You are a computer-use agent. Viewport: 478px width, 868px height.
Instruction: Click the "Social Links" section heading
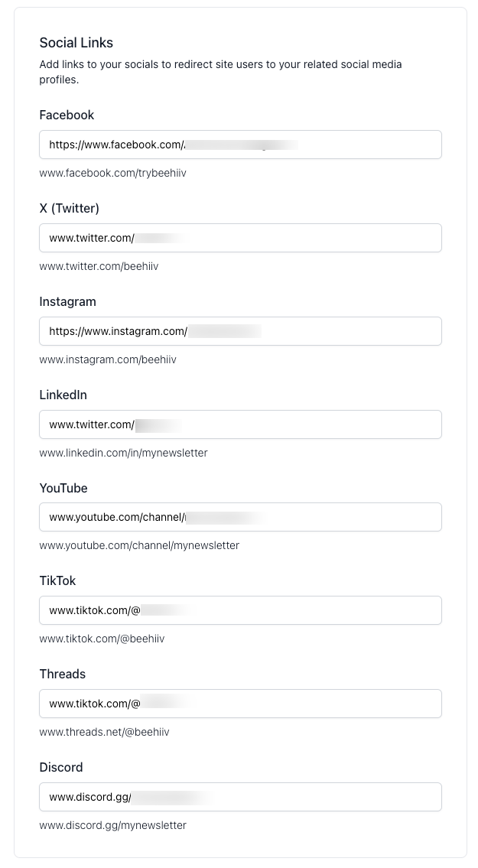point(76,43)
